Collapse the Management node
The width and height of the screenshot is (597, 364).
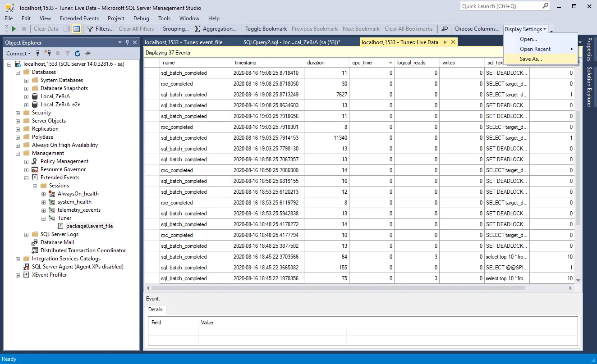point(18,153)
